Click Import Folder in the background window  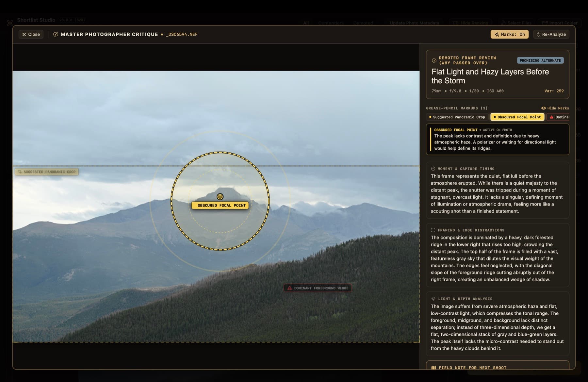click(x=560, y=23)
